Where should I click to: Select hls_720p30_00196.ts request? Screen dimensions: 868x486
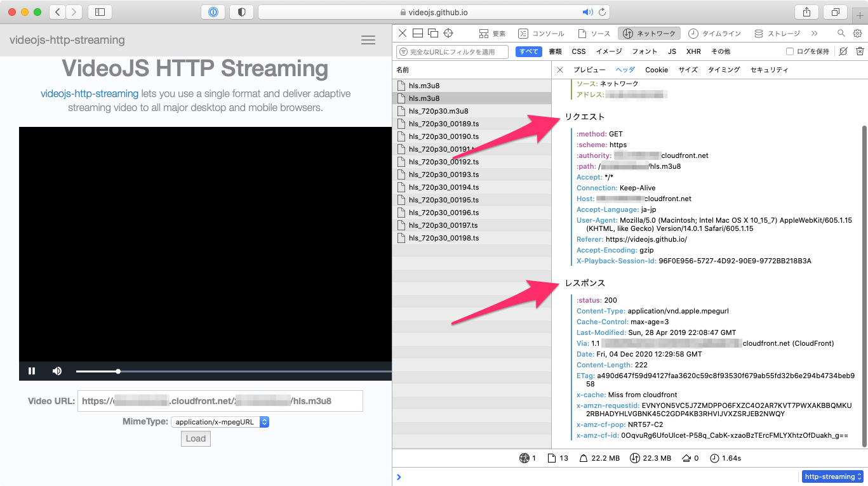(472, 213)
